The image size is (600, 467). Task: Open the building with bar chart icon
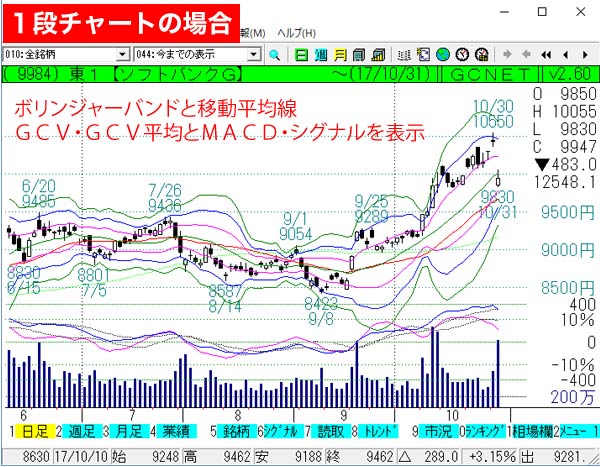(378, 55)
